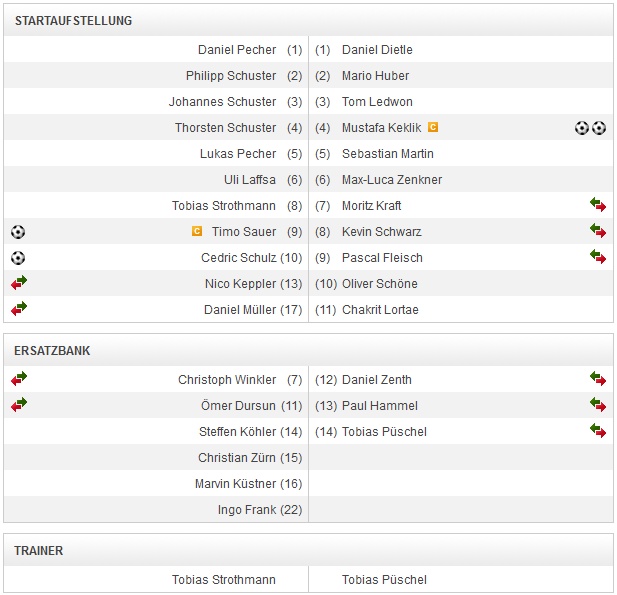Open trainer Tobias Strothmann's entry
This screenshot has width=617, height=595.
click(224, 580)
